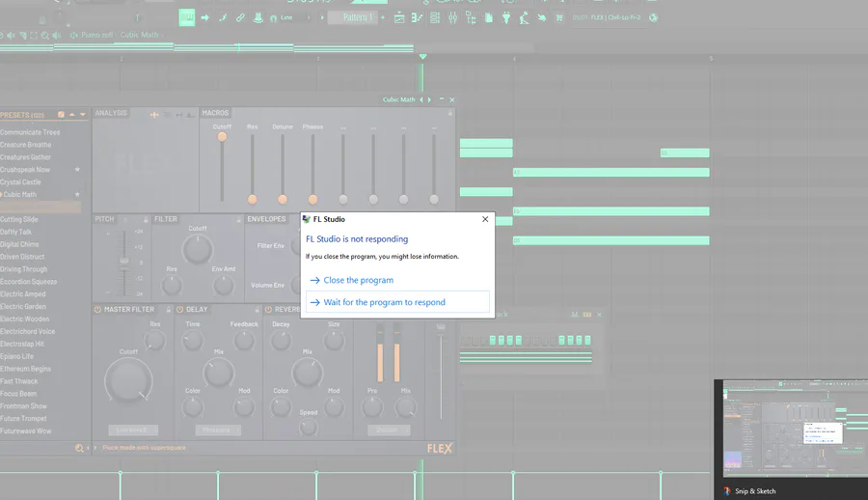Open the Snip & Sketch preview thumbnail

pyautogui.click(x=795, y=429)
